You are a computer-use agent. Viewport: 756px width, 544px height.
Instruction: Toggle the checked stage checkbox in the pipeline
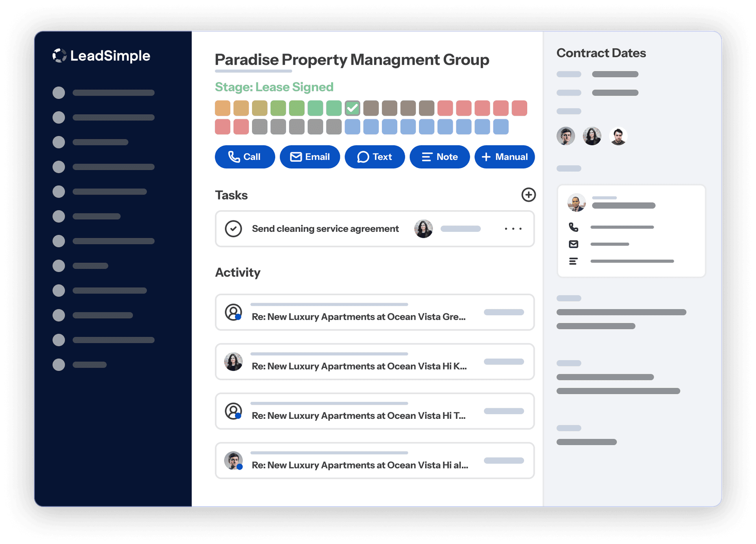point(352,107)
